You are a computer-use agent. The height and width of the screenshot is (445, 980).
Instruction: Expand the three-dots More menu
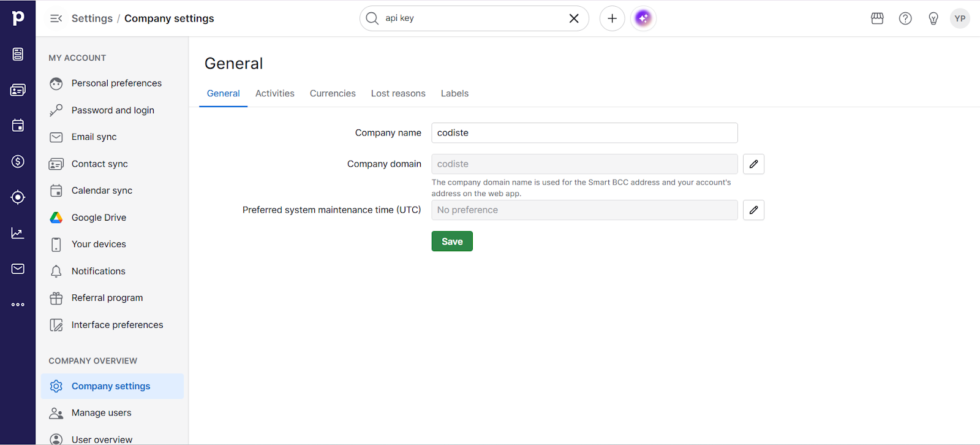click(18, 305)
